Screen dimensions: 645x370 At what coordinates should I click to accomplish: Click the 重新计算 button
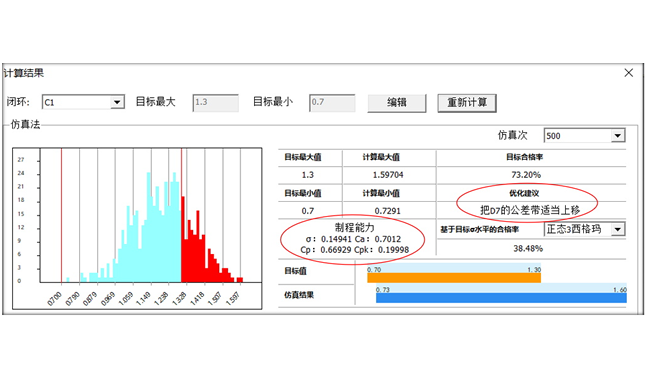click(x=467, y=102)
